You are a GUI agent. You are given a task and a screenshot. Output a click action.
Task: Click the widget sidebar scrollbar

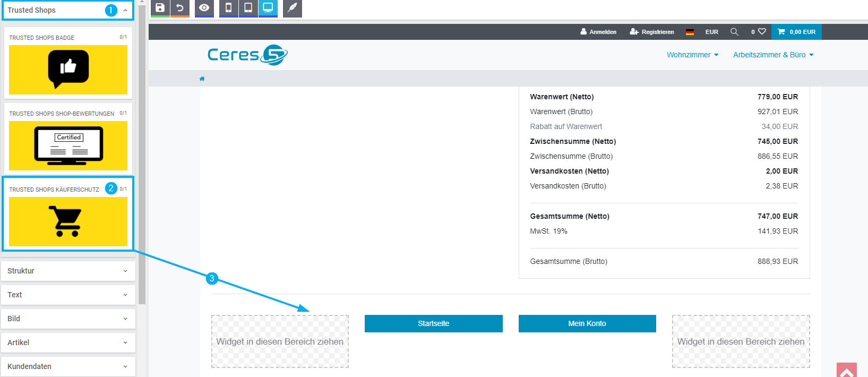pos(142,154)
